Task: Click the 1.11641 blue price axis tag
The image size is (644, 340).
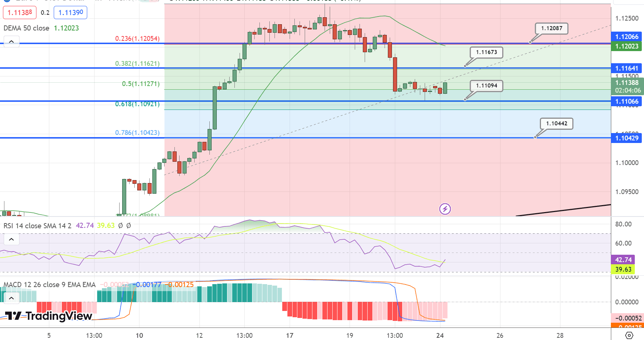Action: click(627, 68)
